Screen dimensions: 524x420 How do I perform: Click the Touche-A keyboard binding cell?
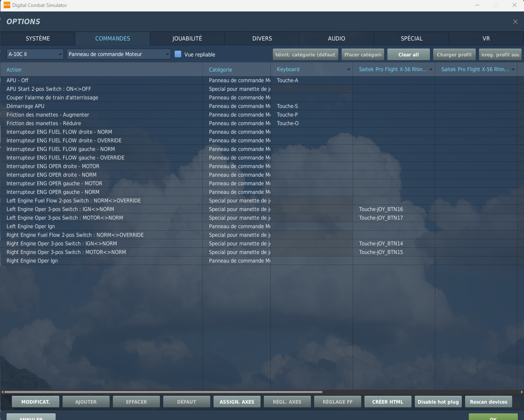pyautogui.click(x=312, y=80)
